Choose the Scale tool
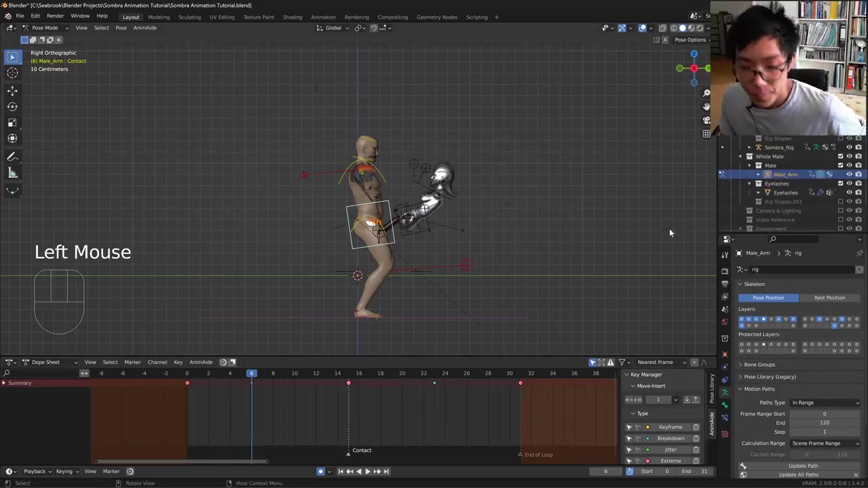This screenshot has width=868, height=488. point(12,123)
